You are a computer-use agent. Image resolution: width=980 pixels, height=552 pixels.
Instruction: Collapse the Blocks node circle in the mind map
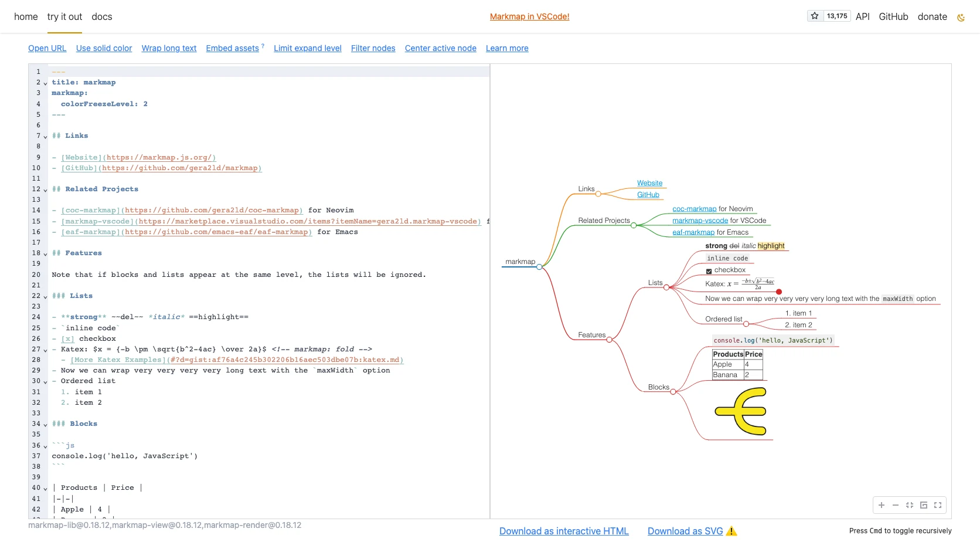tap(673, 392)
